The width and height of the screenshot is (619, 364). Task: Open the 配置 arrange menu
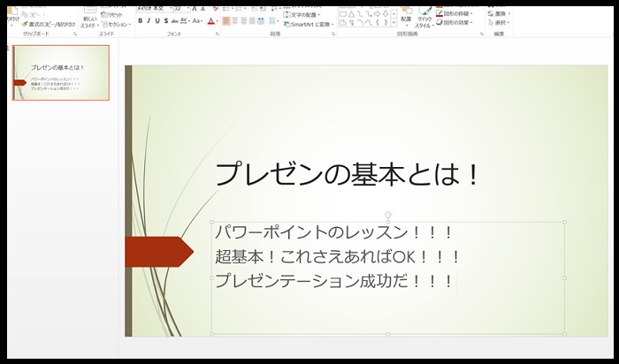pos(406,17)
